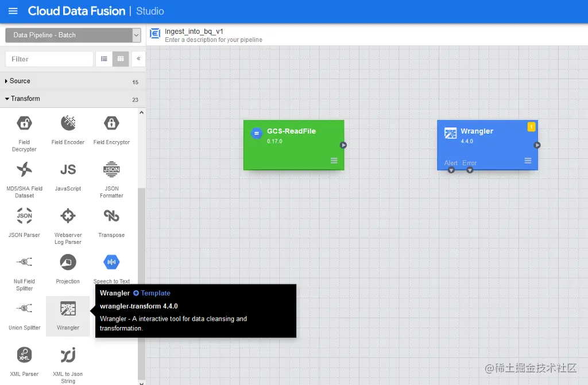Switch plugin palette to grid view

tap(121, 59)
